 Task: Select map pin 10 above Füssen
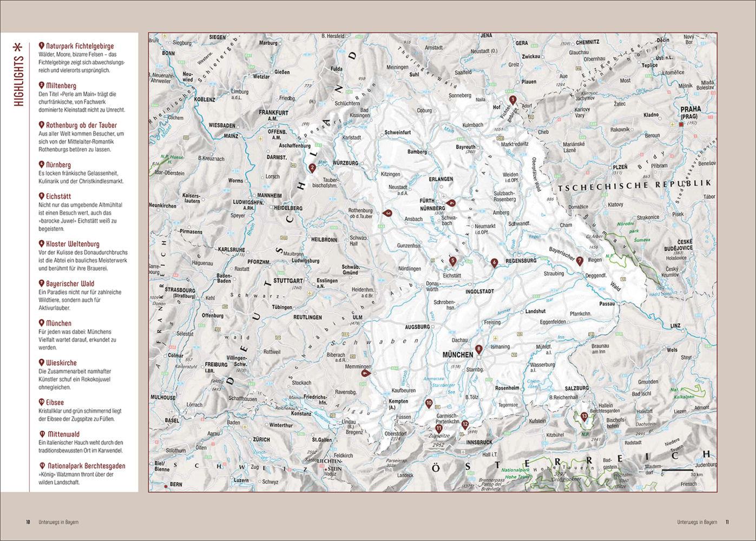click(429, 404)
